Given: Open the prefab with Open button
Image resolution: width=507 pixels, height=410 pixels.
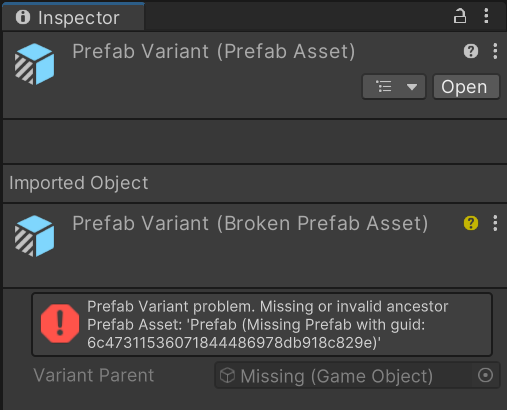Looking at the screenshot, I should pos(466,87).
